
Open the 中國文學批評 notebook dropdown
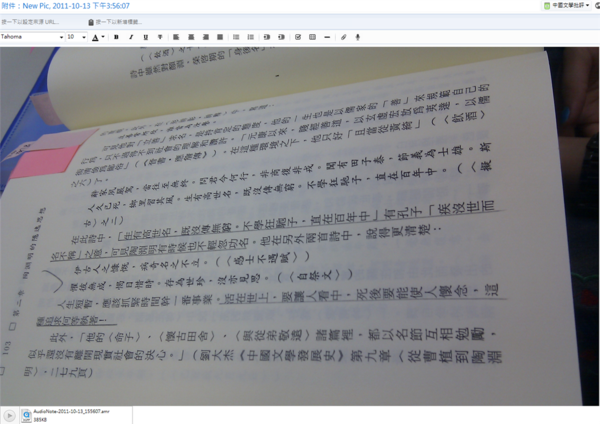(567, 5)
